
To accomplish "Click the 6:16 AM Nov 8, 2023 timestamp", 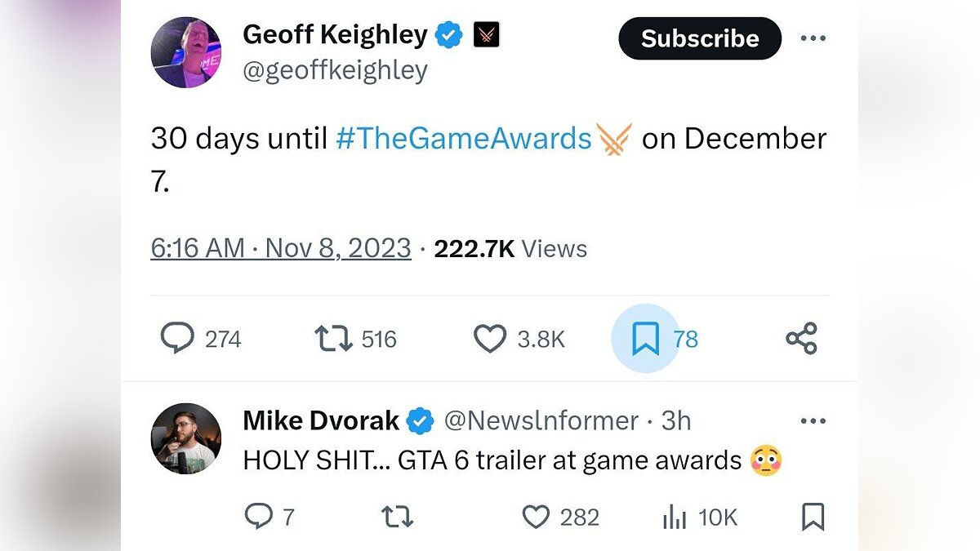I will [281, 248].
